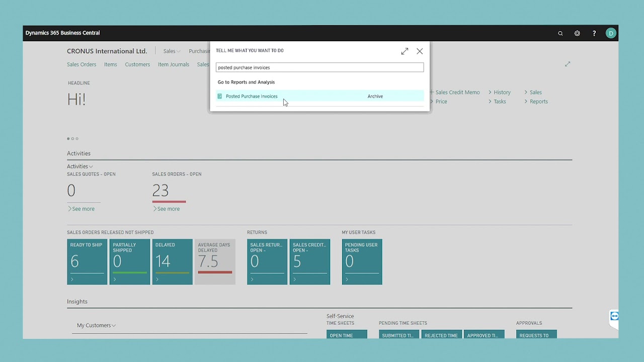Open the help question mark icon
The image size is (644, 362).
point(594,34)
